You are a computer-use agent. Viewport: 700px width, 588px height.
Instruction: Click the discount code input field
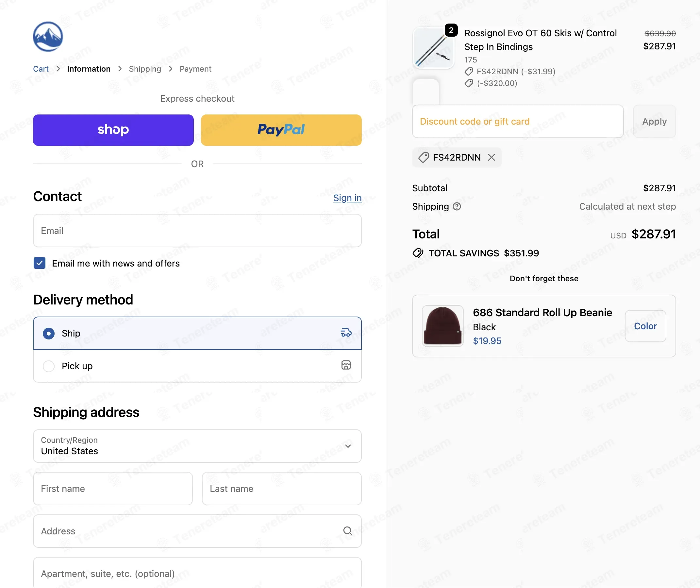click(x=517, y=121)
